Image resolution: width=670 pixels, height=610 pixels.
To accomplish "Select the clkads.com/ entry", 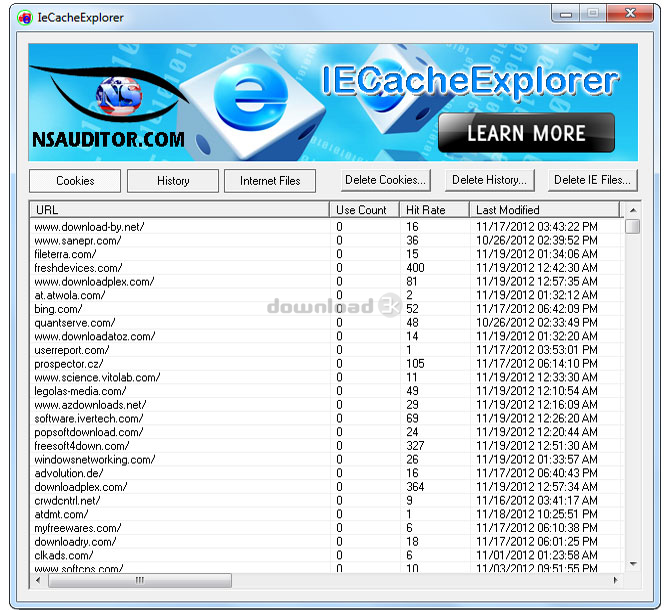I will click(327, 555).
